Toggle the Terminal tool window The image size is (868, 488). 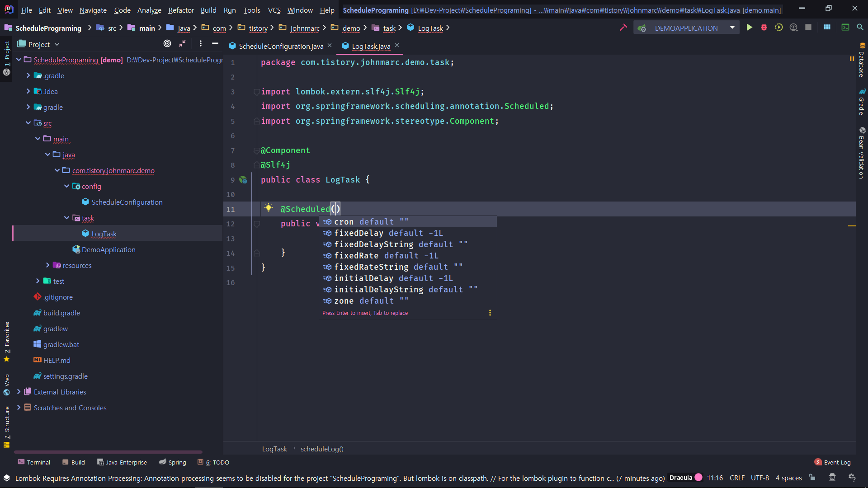[x=34, y=462]
